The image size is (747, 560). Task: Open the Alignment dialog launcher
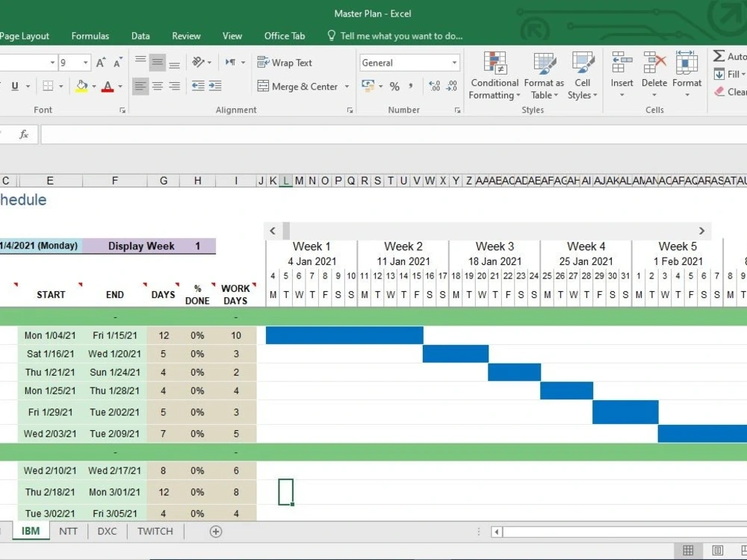350,111
